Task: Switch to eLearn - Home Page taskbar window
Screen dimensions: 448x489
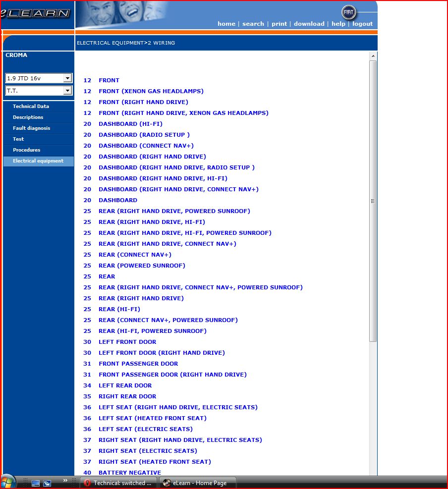Action: click(197, 483)
